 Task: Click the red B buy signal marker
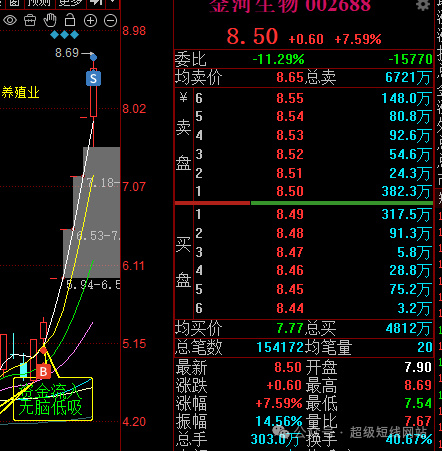43,371
